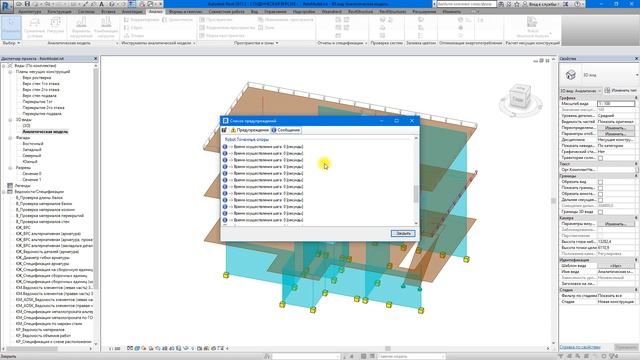The width and height of the screenshot is (640, 360).
Task: Select Аналитическая модель view in tree
Action: pos(45,132)
